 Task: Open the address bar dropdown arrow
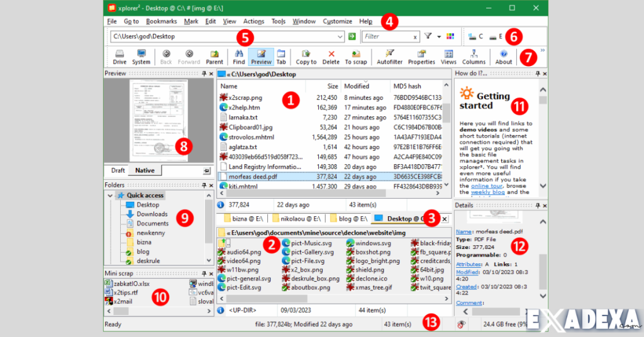tap(340, 36)
